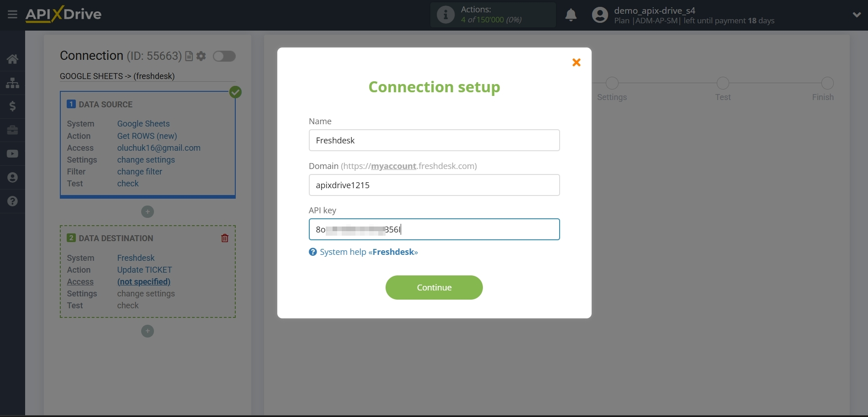Click the Continue button
This screenshot has width=868, height=417.
coord(434,288)
